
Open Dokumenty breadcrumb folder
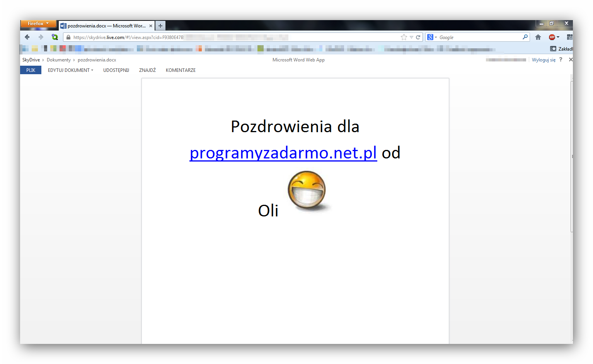(x=59, y=60)
